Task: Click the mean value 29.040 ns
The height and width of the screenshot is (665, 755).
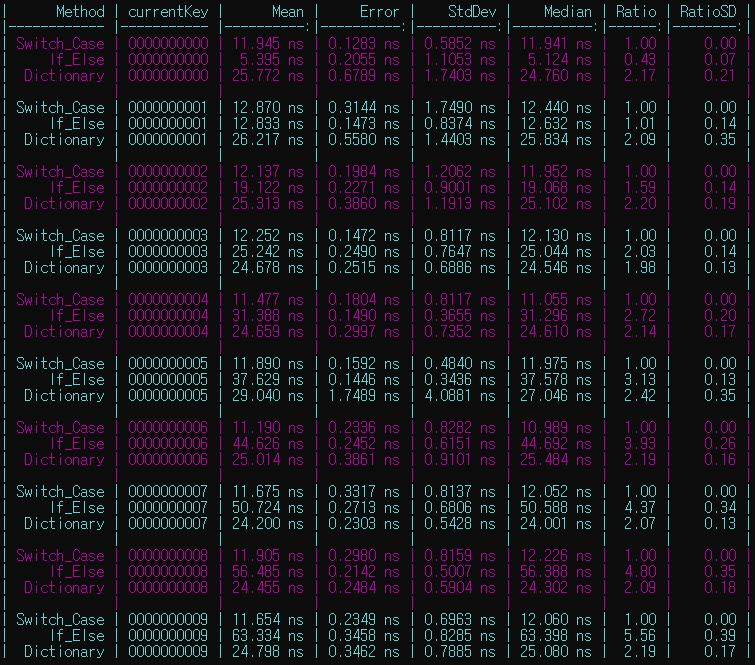Action: point(268,395)
